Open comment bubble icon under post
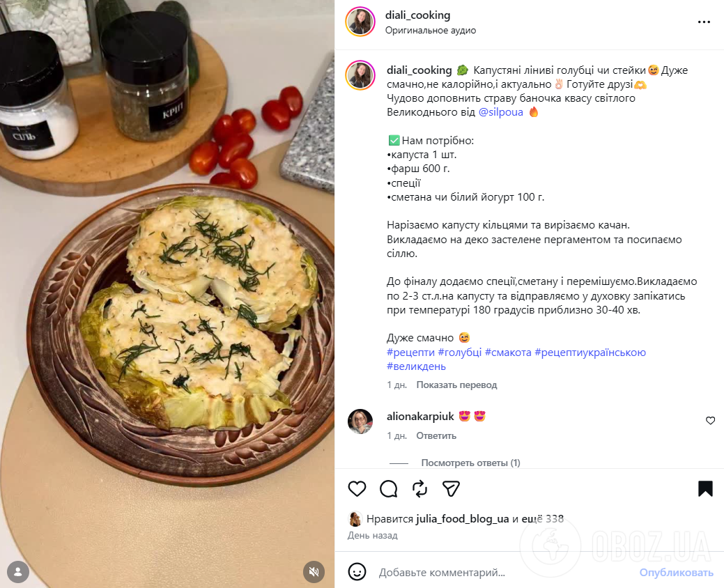Viewport: 724px width, 588px height. pyautogui.click(x=388, y=489)
